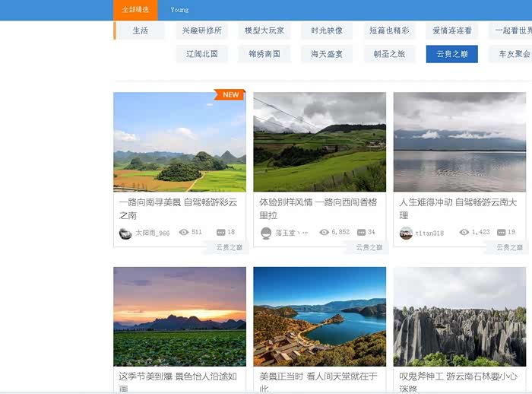This screenshot has width=532, height=394.
Task: Open the 爱情连连看 category
Action: coord(452,30)
